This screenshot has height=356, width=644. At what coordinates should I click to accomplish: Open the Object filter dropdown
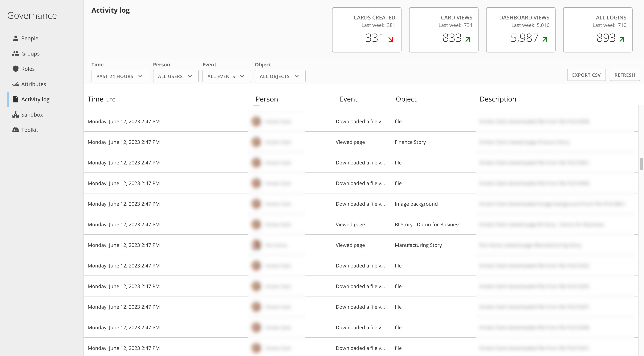pyautogui.click(x=279, y=76)
